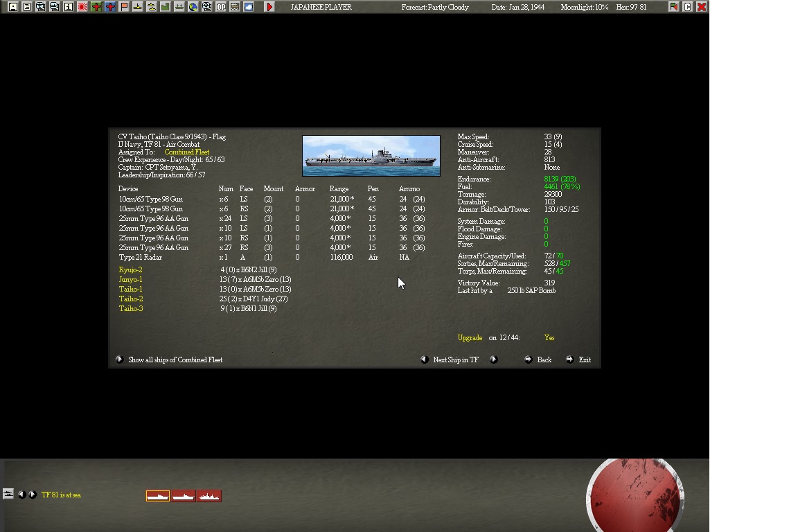This screenshot has height=532, width=798.
Task: Click the 'Last hit by a' label
Action: [475, 290]
